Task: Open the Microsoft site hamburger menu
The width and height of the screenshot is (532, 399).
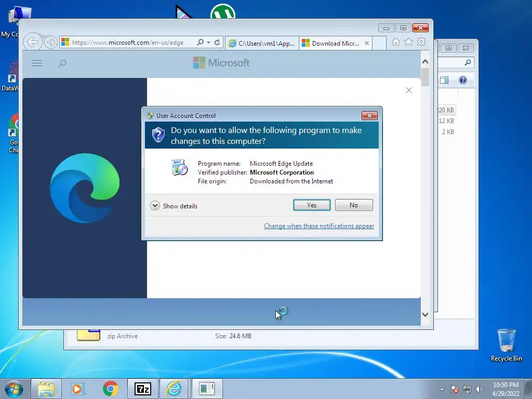Action: click(x=37, y=63)
